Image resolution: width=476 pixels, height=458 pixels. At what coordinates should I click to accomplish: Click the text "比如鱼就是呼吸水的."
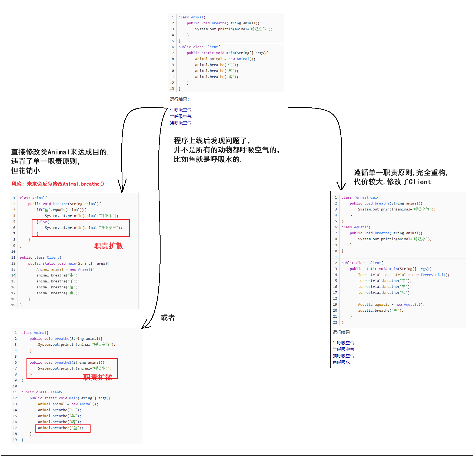[x=208, y=159]
